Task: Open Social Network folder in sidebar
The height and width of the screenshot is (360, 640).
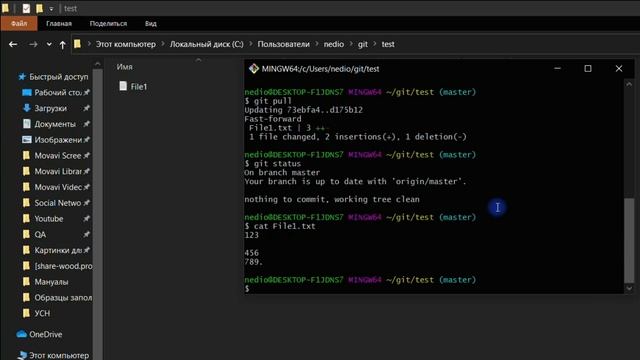Action: [58, 203]
